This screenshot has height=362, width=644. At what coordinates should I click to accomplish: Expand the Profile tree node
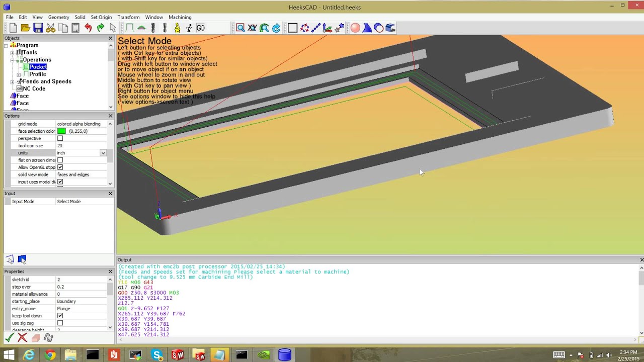[19, 75]
